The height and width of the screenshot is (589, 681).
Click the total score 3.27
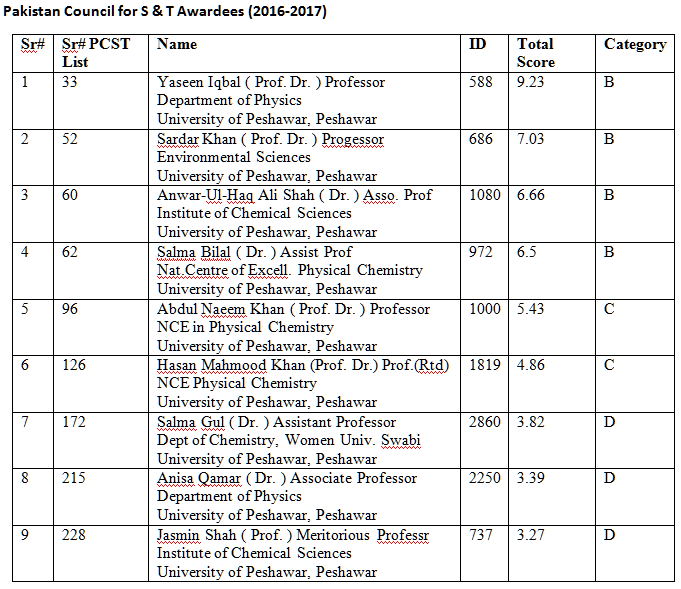[530, 534]
